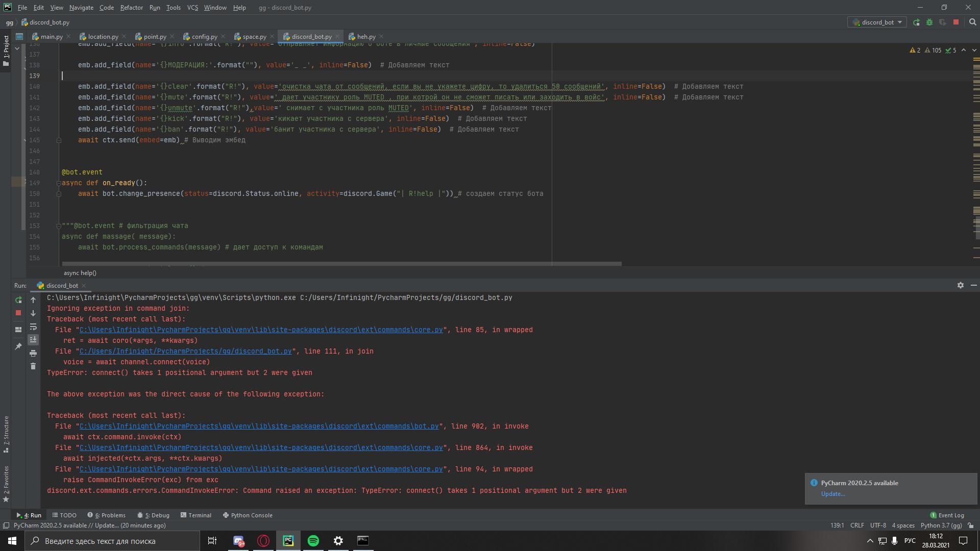Click the editor horizontal scrollbar

341,264
